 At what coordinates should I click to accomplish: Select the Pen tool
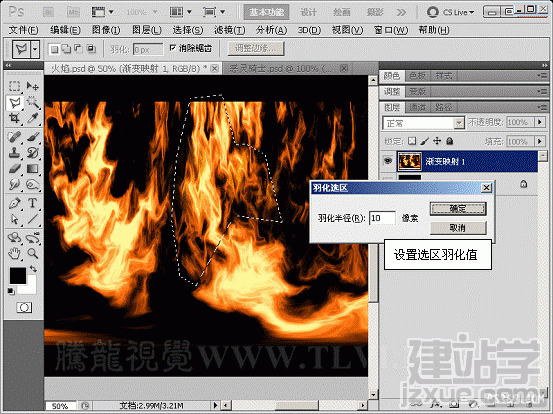(x=14, y=203)
